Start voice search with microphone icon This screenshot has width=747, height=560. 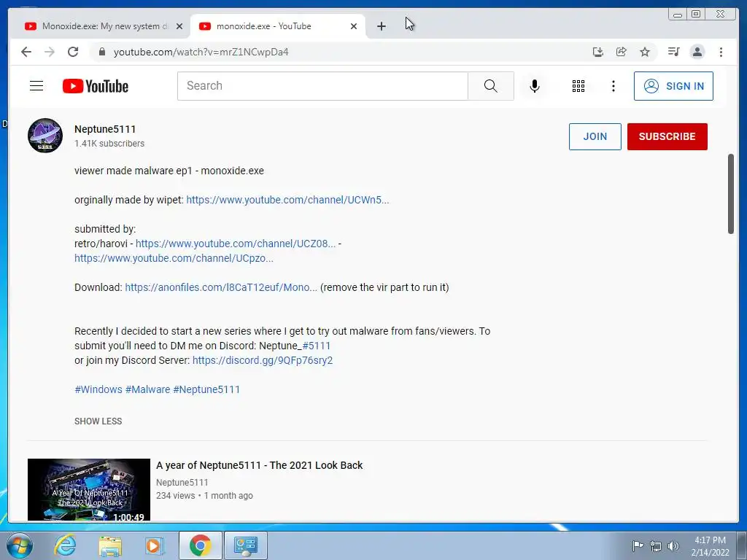pyautogui.click(x=535, y=86)
